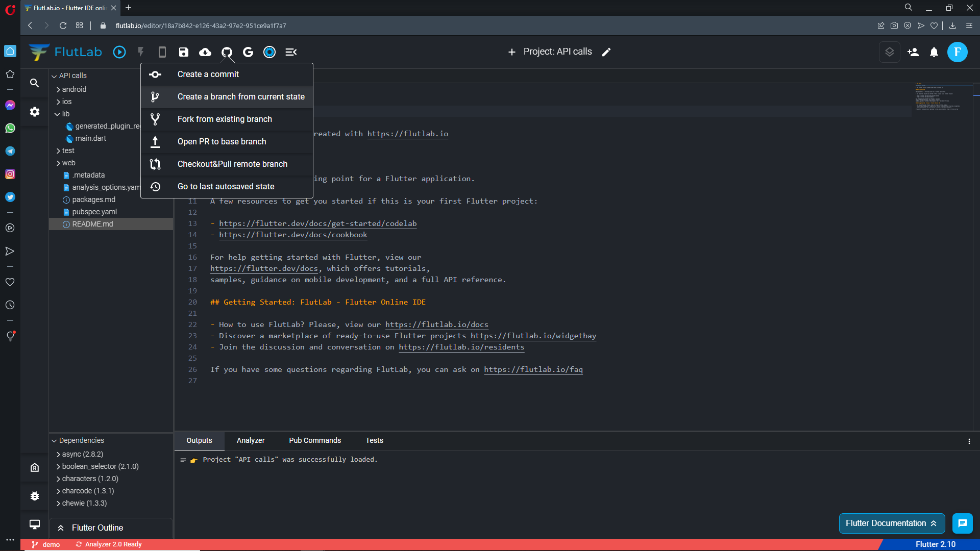The height and width of the screenshot is (551, 980).
Task: Expand the web folder
Action: point(58,163)
